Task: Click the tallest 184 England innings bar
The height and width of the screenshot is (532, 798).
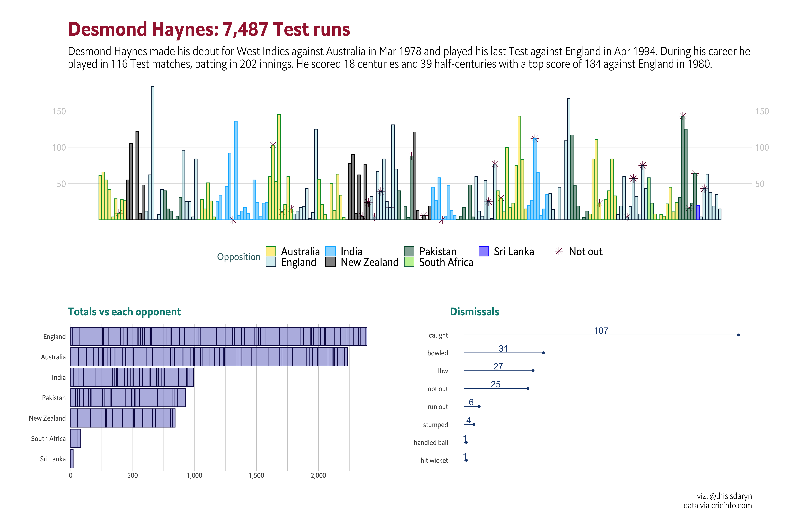Action: click(153, 153)
